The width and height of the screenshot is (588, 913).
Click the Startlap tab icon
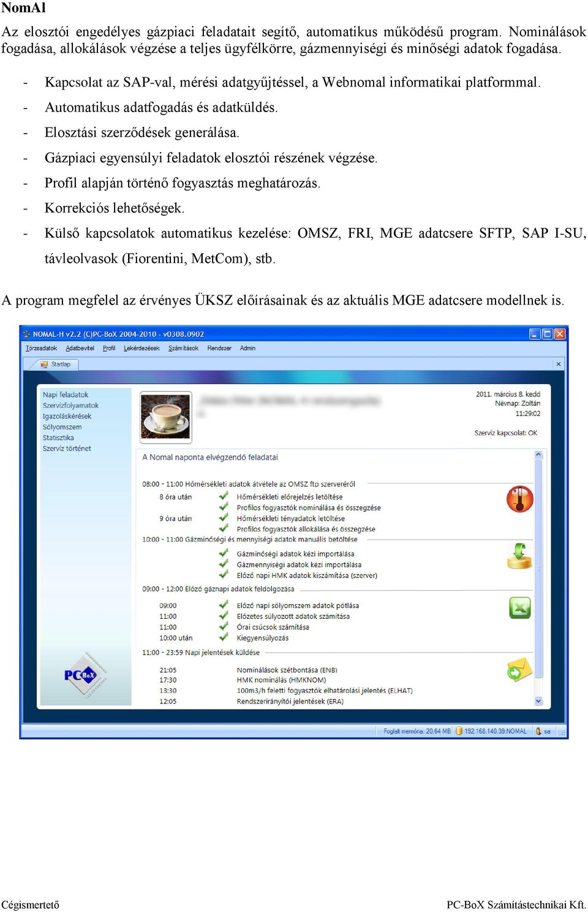click(44, 364)
